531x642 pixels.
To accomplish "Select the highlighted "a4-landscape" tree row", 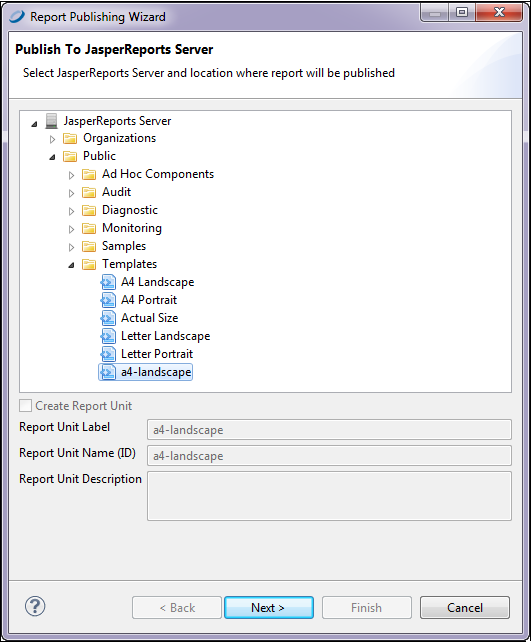I will (x=145, y=372).
